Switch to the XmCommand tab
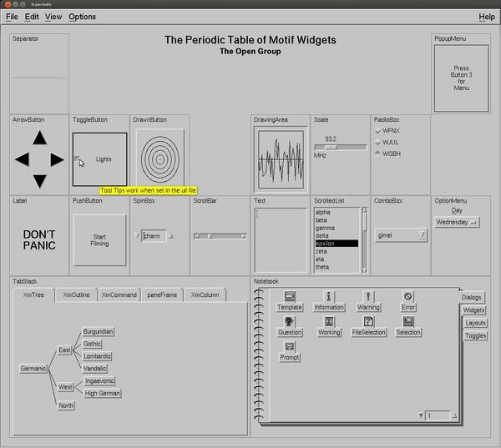The image size is (501, 448). [x=119, y=294]
